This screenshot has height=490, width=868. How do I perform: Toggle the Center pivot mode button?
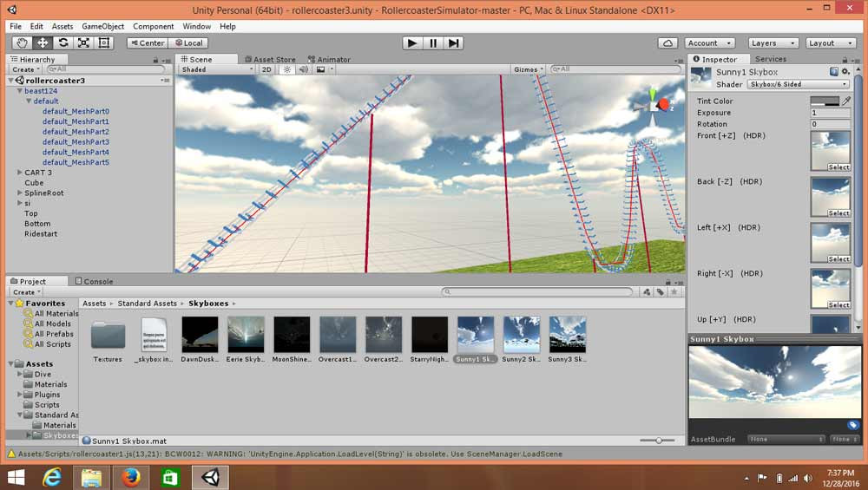pyautogui.click(x=147, y=42)
